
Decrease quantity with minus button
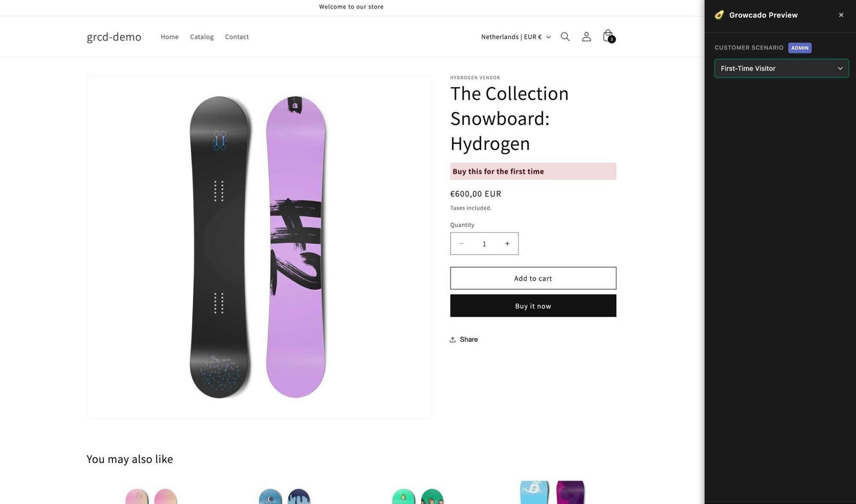click(x=461, y=244)
